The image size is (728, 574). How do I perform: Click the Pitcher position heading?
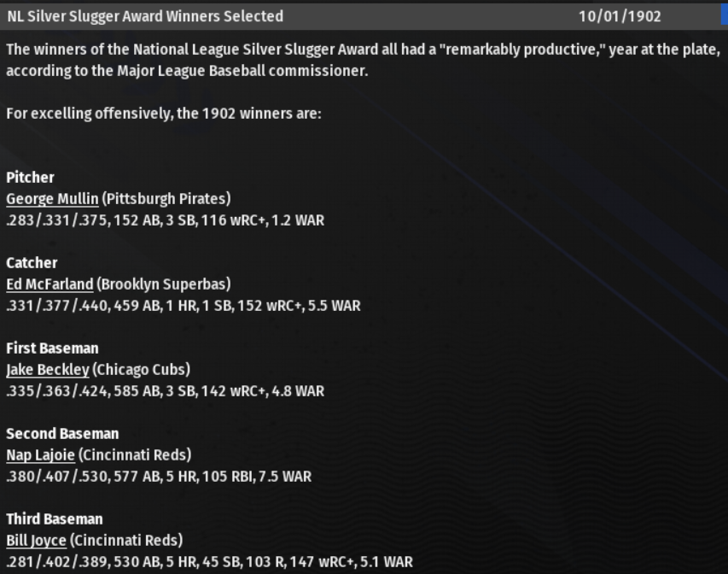pos(30,178)
